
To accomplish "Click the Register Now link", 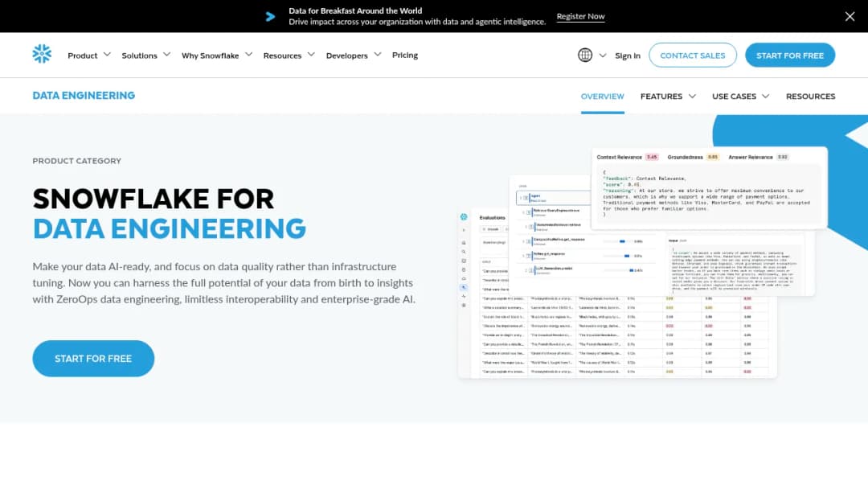I will 581,16.
